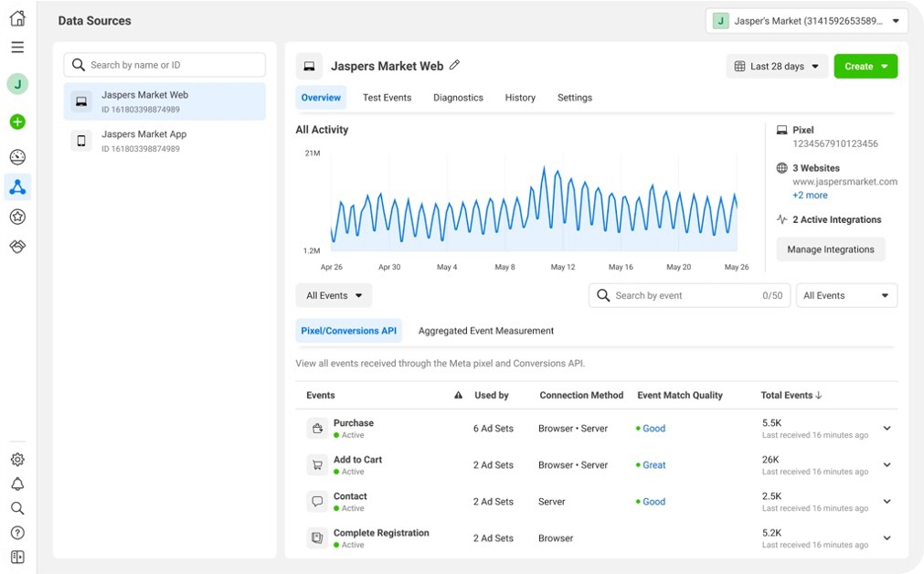
Task: Click the Manage Integrations button
Action: (x=830, y=250)
